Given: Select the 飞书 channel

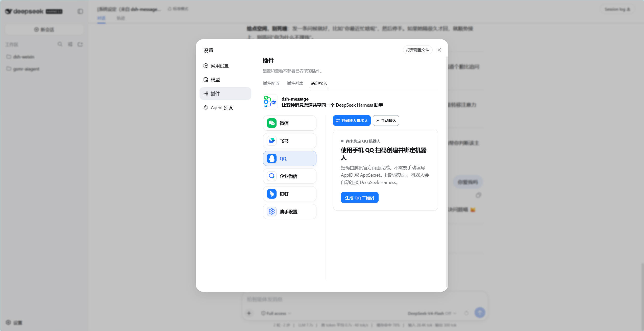Looking at the screenshot, I should (289, 141).
